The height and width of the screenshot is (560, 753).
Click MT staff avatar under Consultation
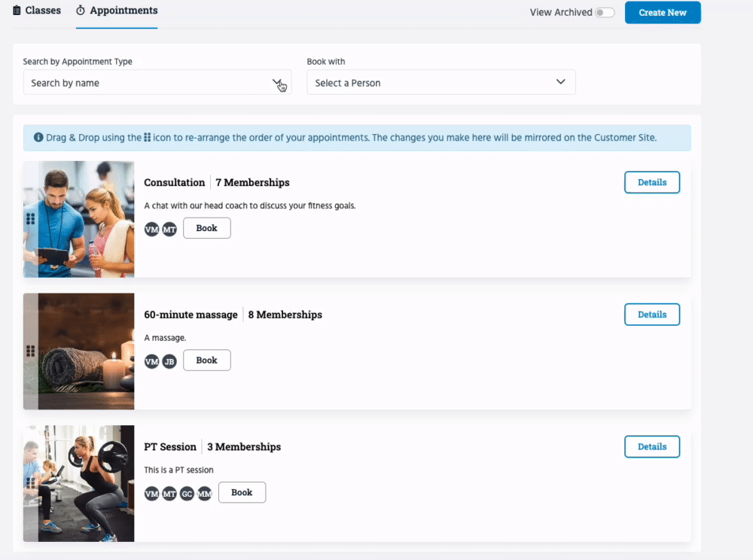(x=169, y=229)
